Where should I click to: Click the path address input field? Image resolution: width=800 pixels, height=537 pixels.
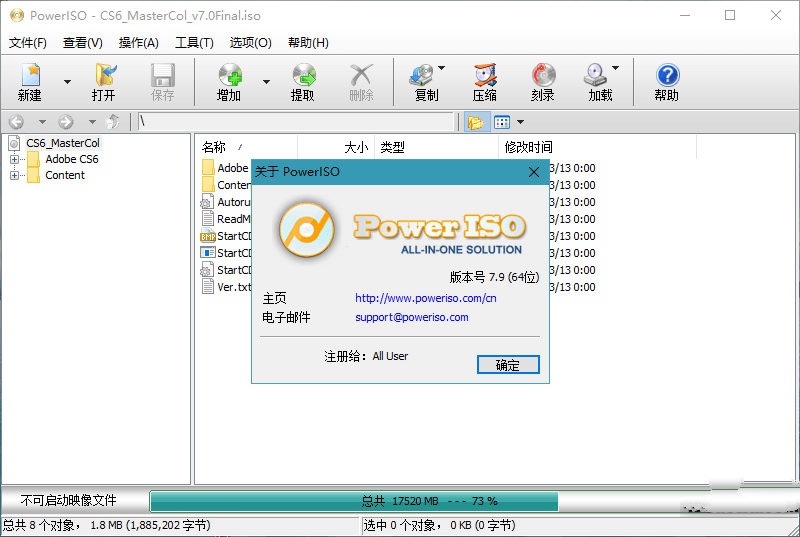(295, 122)
